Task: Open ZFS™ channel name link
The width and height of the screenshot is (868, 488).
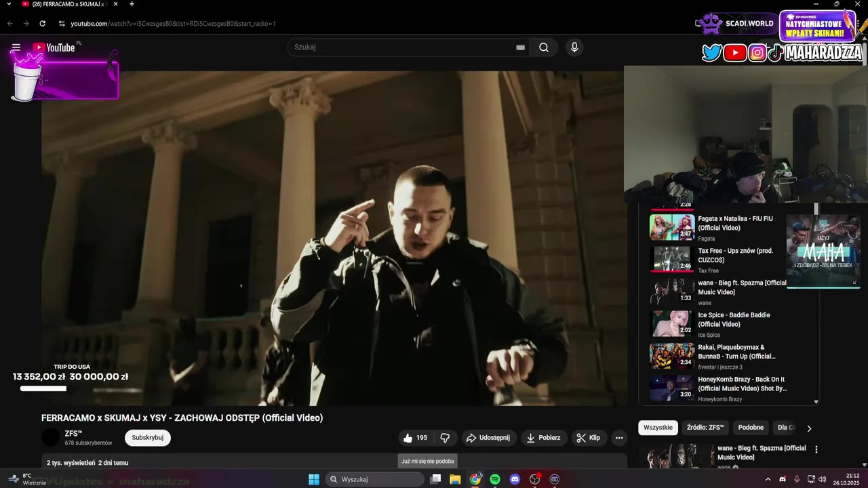Action: pos(73,433)
